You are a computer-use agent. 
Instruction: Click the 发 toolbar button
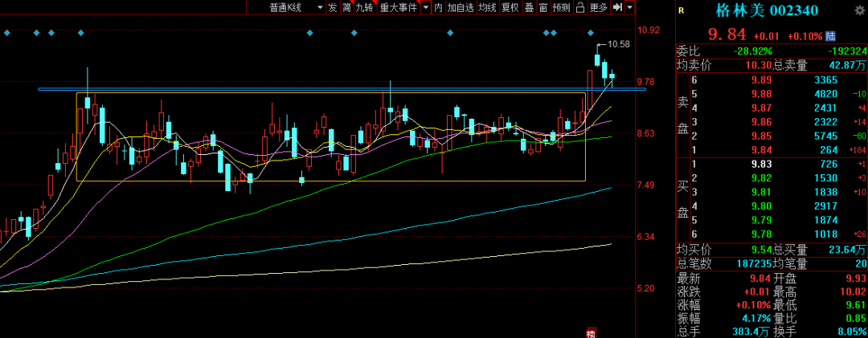point(332,7)
